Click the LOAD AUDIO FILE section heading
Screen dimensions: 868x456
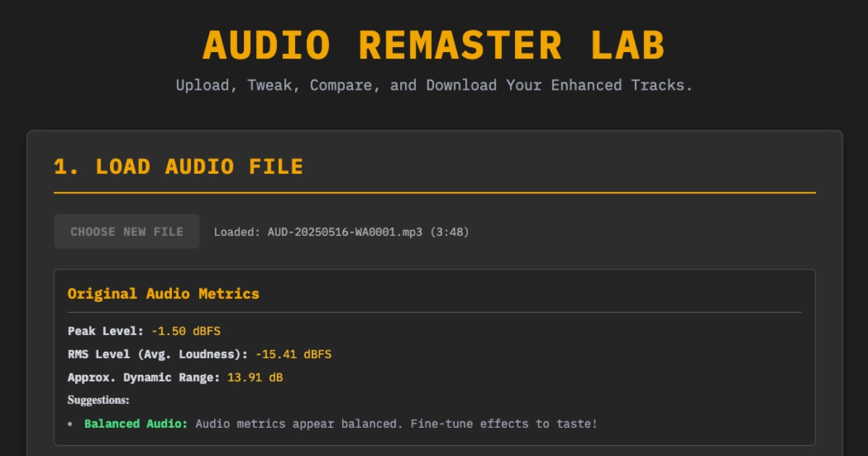[178, 166]
